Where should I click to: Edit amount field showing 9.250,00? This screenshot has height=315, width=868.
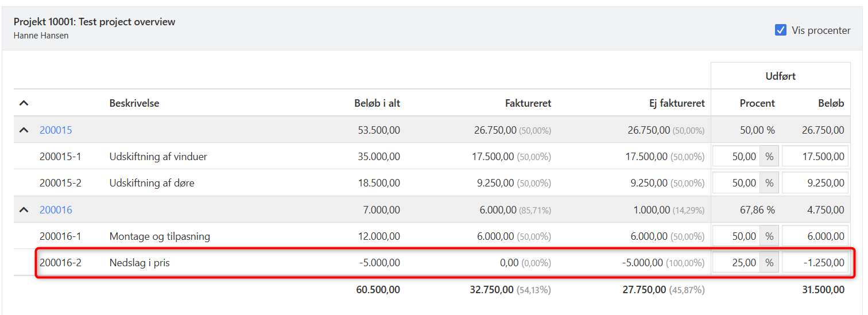(815, 183)
